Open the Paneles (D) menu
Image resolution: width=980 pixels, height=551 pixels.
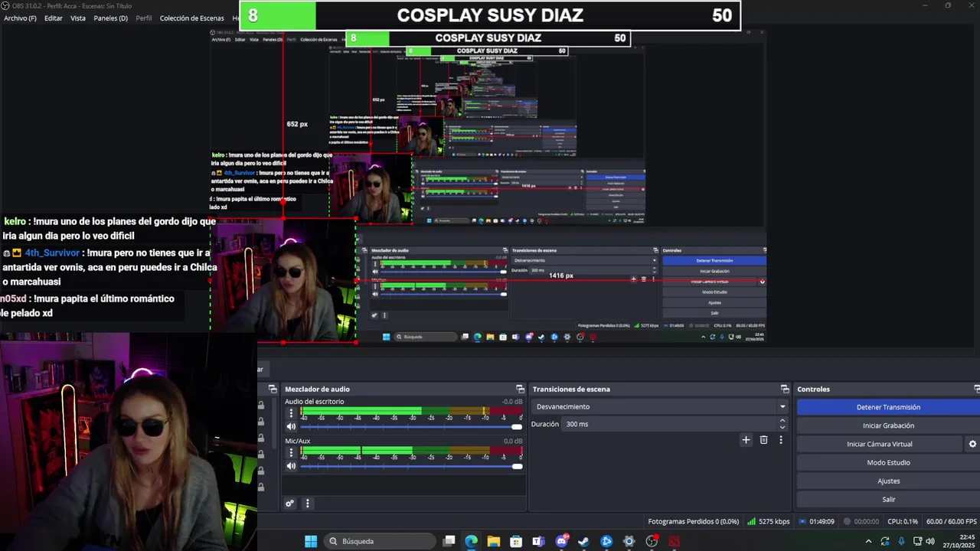click(111, 18)
